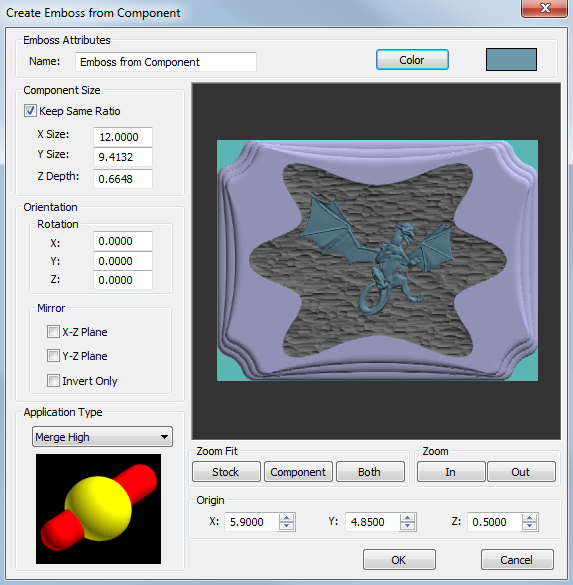Decrease the Origin Z value with down arrow
The width and height of the screenshot is (573, 585).
pos(529,526)
